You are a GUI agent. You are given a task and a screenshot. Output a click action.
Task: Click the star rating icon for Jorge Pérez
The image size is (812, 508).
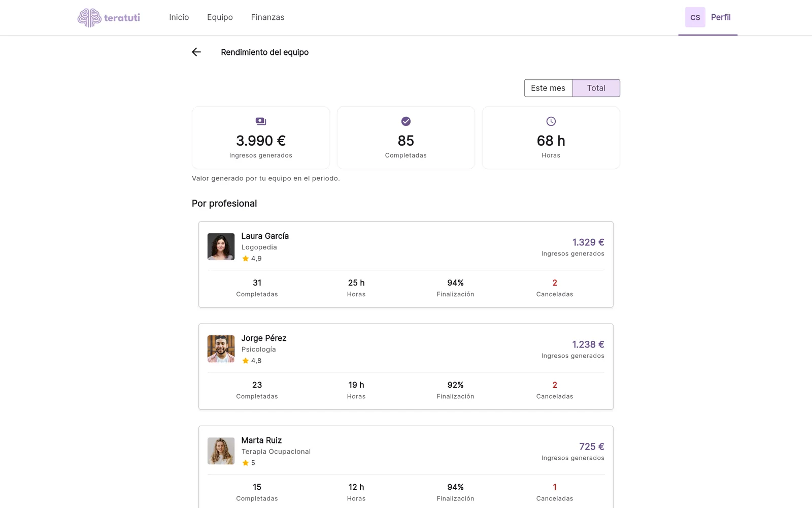246,361
